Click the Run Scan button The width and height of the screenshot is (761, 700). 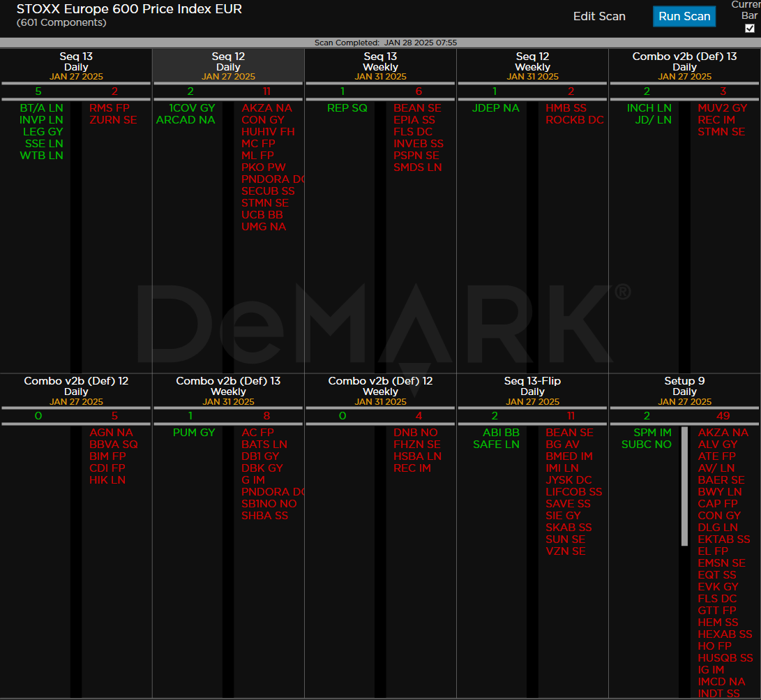(684, 17)
